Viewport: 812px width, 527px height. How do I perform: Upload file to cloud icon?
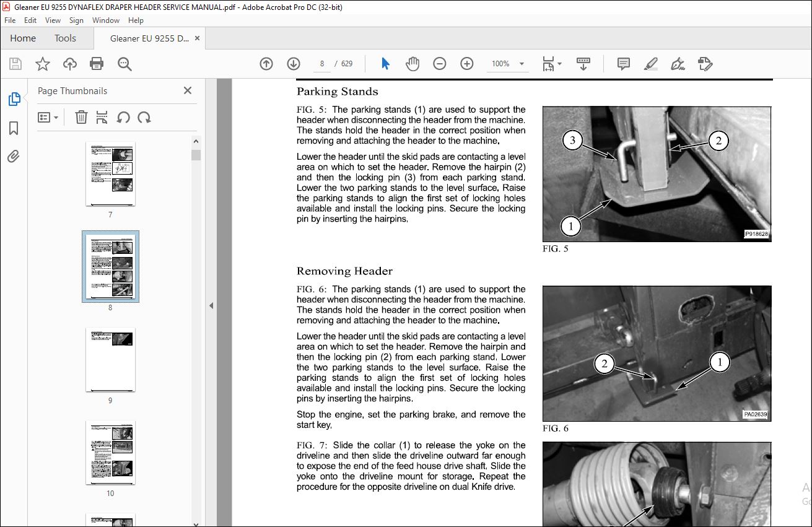click(x=70, y=64)
